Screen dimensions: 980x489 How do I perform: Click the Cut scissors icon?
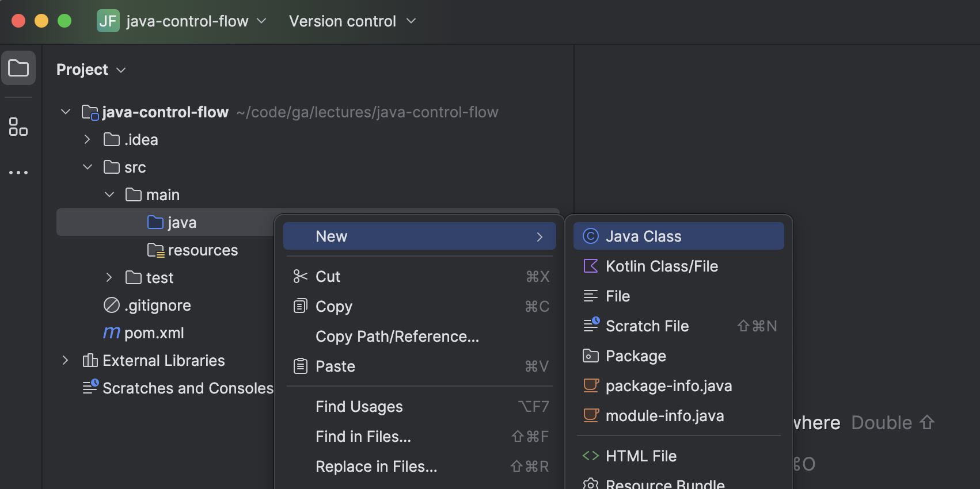coord(301,276)
